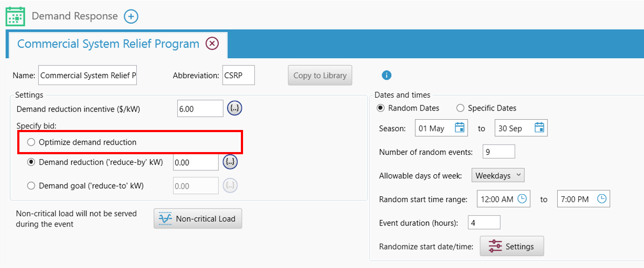Open randomize start date/time Settings
Image resolution: width=644 pixels, height=268 pixels.
(x=511, y=246)
